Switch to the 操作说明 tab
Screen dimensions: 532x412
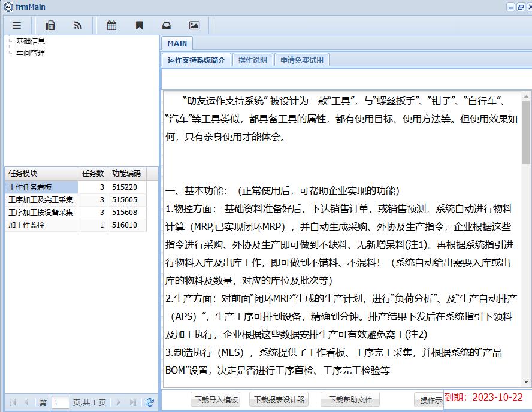252,60
